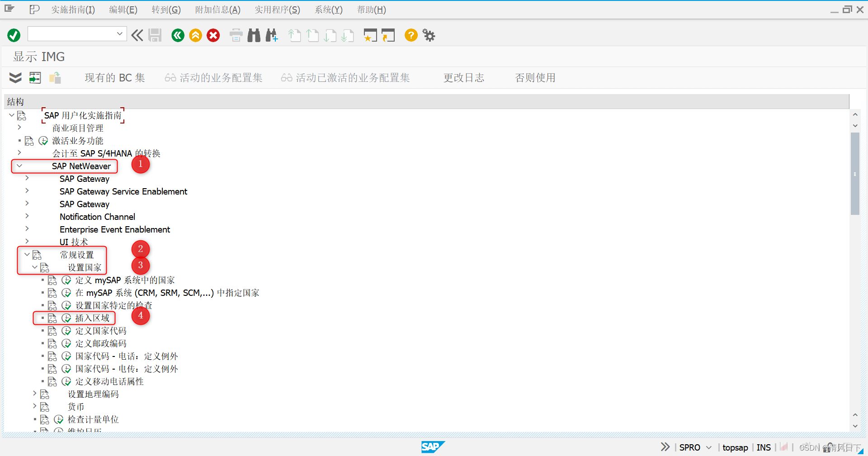Screen dimensions: 868x456
Task: Collapse the 设置国家 node
Action: (35, 267)
